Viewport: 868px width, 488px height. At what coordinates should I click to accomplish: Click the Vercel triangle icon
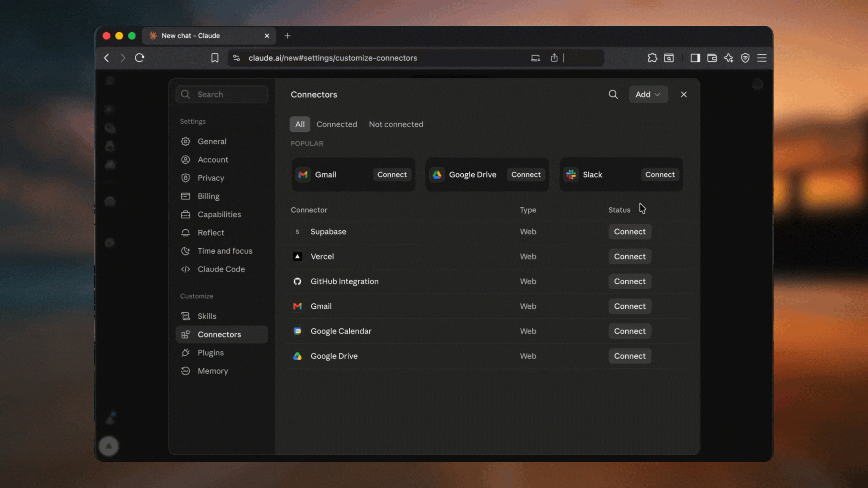pos(297,257)
